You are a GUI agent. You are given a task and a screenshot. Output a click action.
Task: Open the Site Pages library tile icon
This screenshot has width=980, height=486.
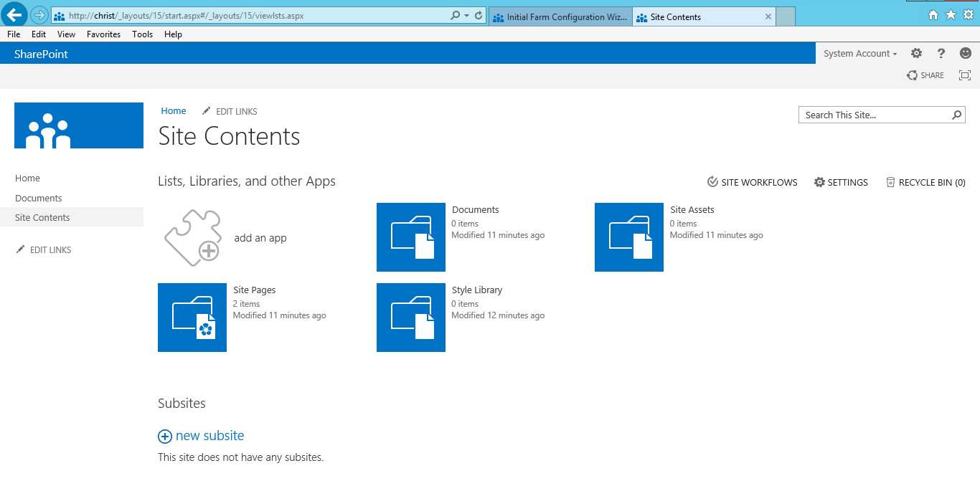coord(192,318)
